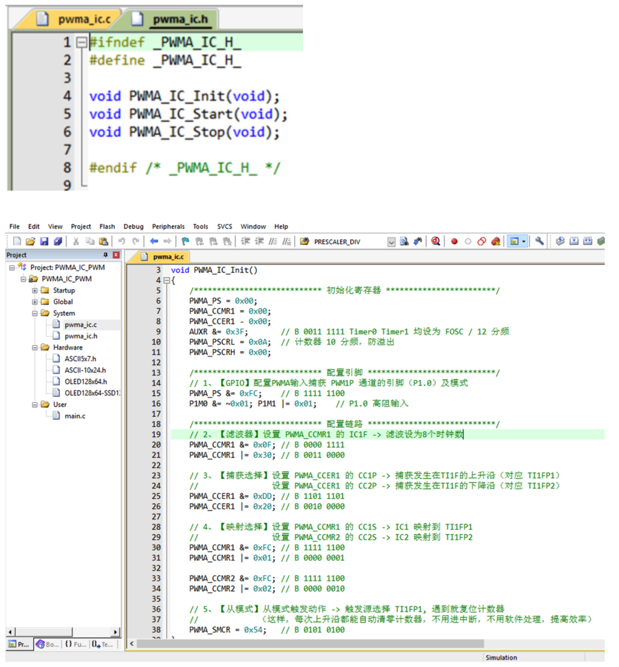
Task: Open the Peripherals menu
Action: 168,226
